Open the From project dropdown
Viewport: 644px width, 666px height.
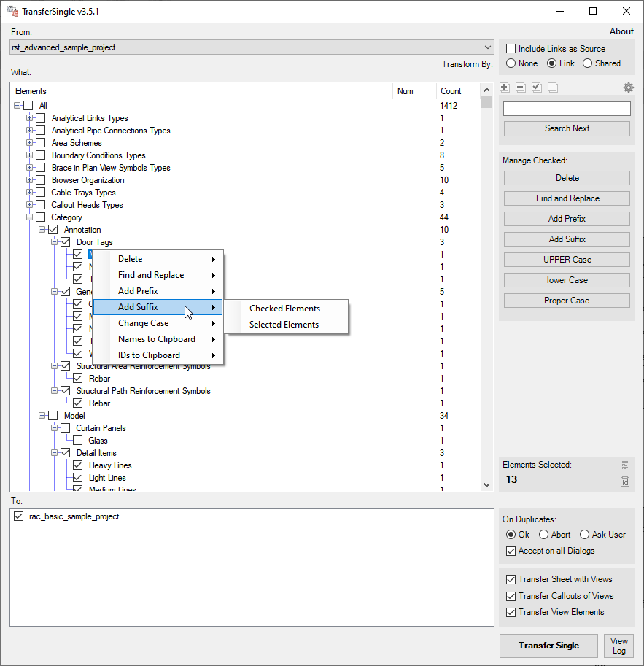487,47
